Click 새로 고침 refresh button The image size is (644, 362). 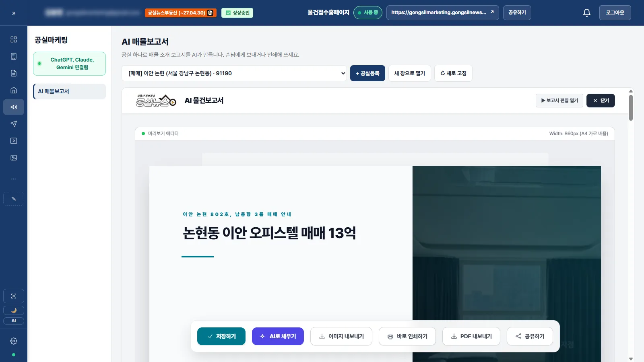(x=453, y=73)
